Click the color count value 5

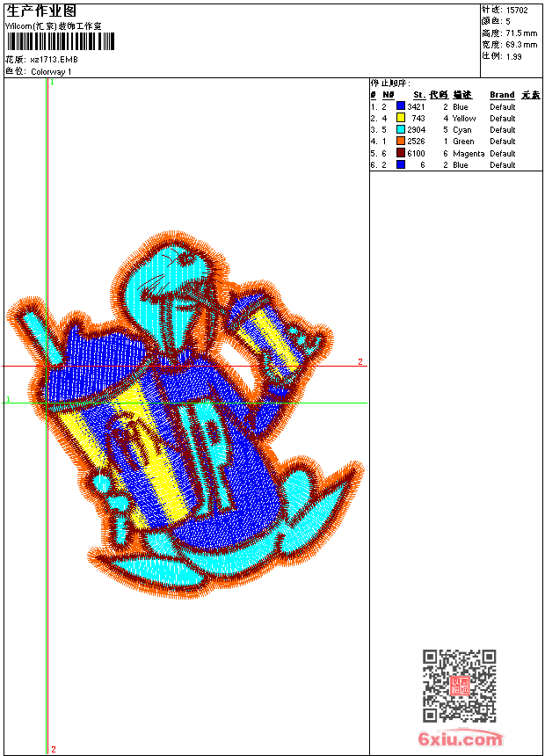click(508, 22)
